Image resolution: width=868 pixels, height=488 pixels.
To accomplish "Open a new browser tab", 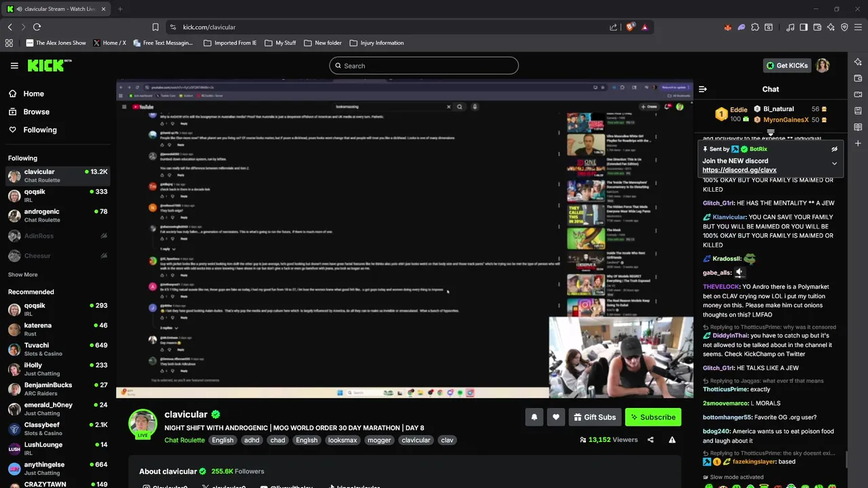I will pos(120,9).
